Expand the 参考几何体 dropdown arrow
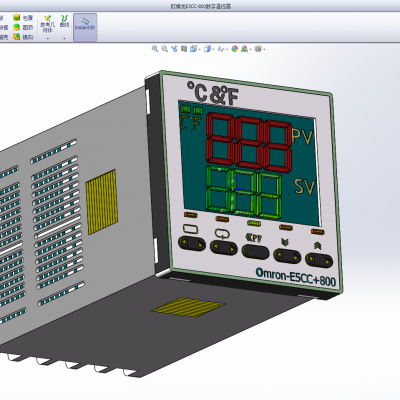 pyautogui.click(x=48, y=38)
